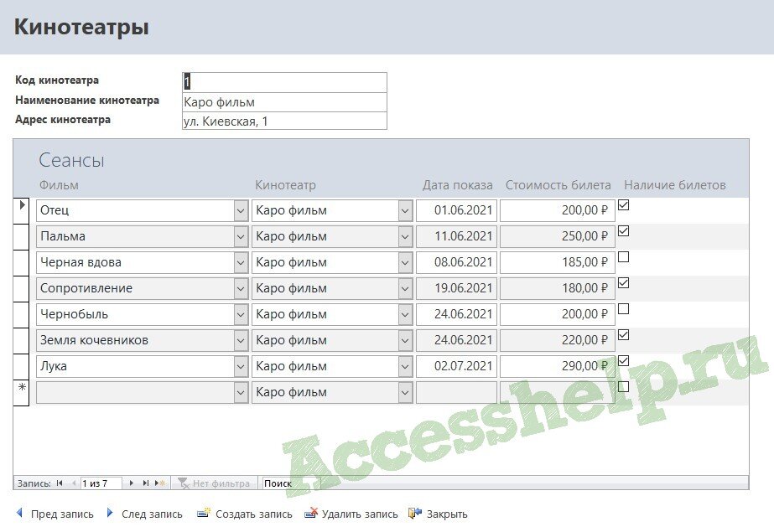Click the film name Чернобыль
The height and width of the screenshot is (532, 774).
point(74,314)
